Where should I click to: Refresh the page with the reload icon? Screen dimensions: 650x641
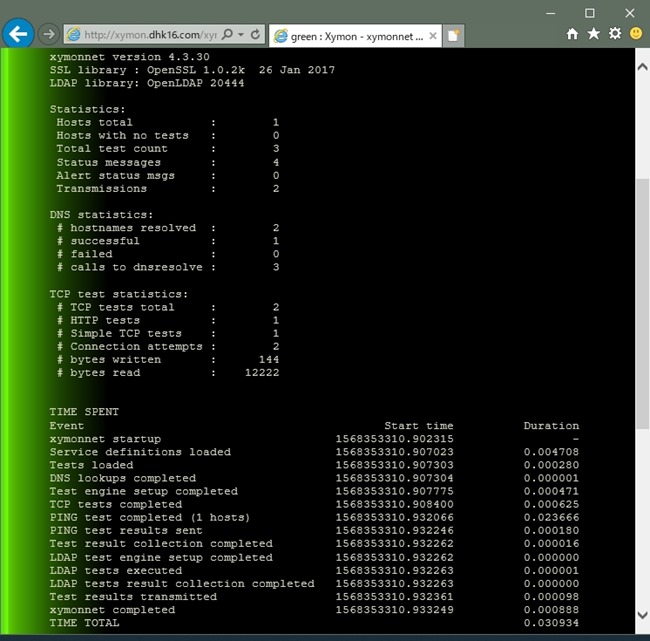click(x=255, y=34)
